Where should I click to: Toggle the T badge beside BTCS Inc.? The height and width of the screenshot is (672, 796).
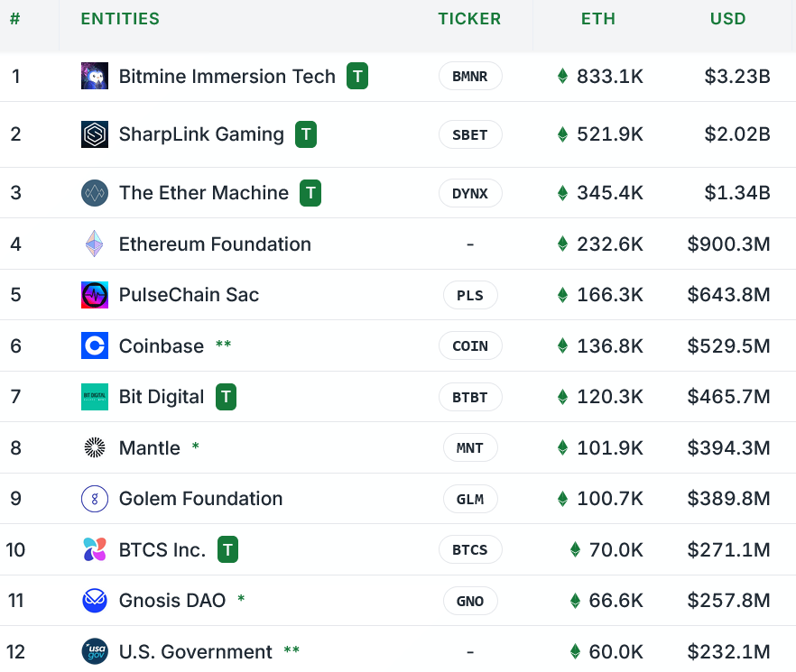click(227, 549)
